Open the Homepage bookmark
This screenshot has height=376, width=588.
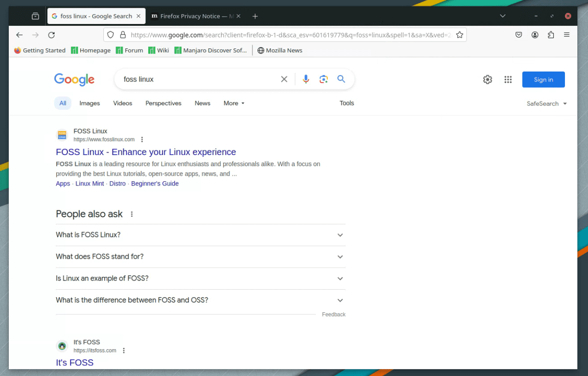pos(91,50)
